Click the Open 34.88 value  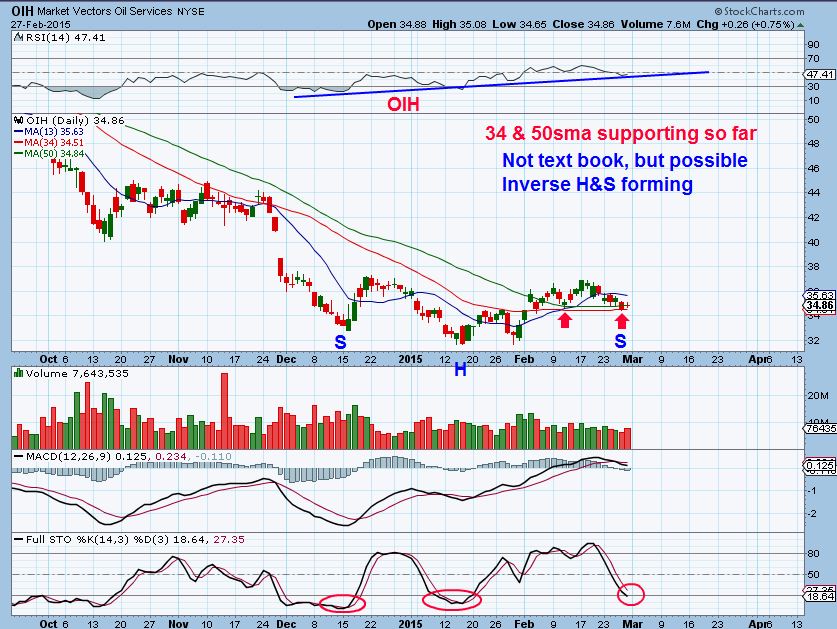coord(397,24)
